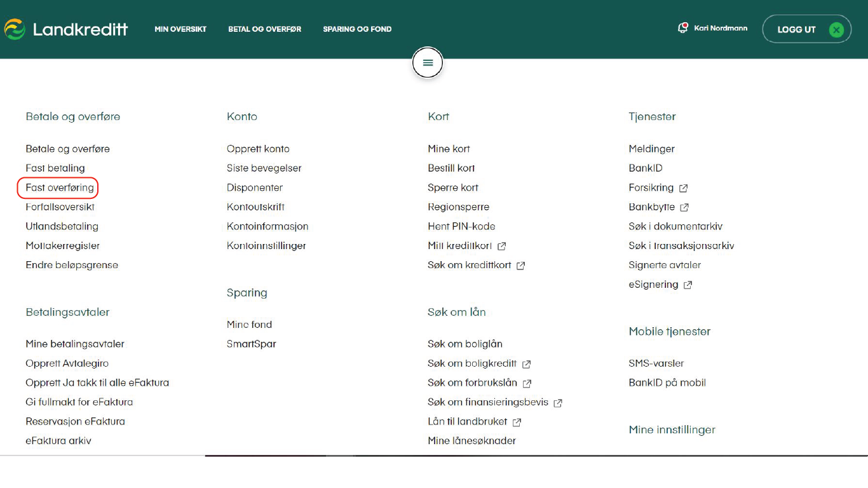868x488 pixels.
Task: Click external link icon beside Mitt kredittkort
Action: coord(501,246)
